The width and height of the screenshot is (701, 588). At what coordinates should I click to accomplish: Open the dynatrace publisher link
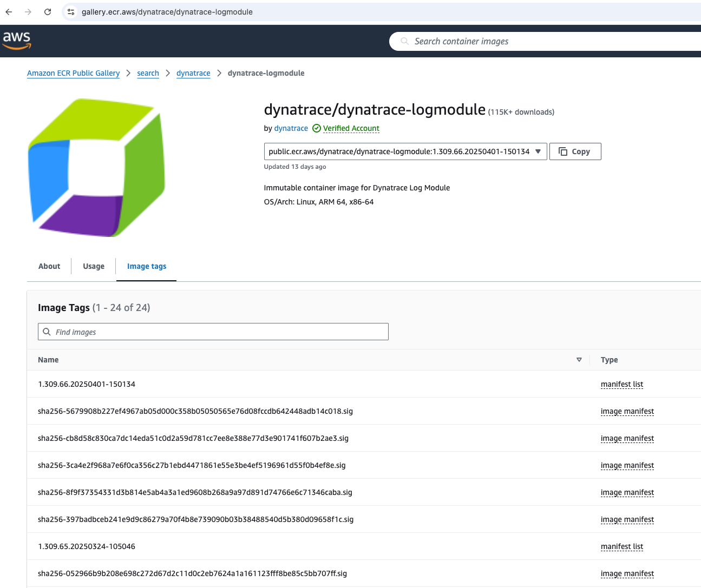coord(291,128)
